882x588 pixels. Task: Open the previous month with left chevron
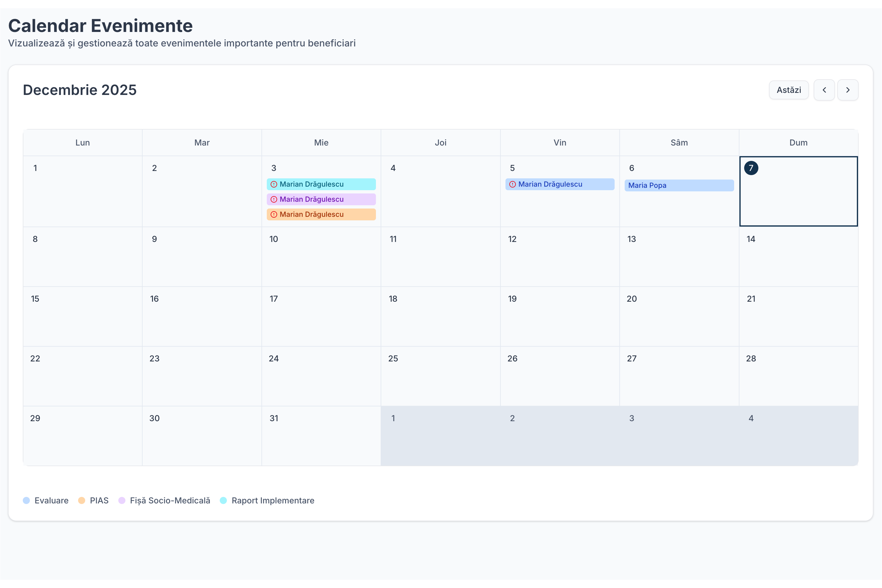tap(824, 90)
